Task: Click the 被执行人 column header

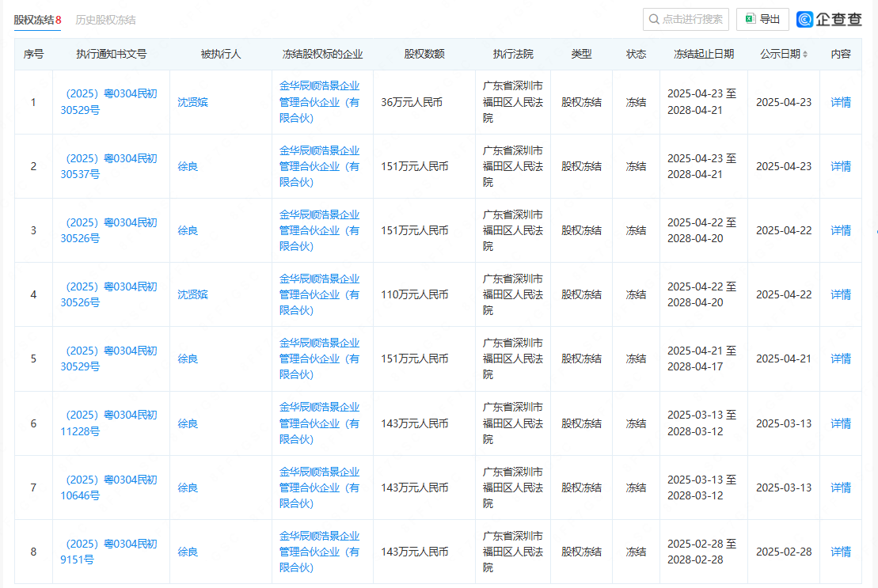Action: pos(221,55)
